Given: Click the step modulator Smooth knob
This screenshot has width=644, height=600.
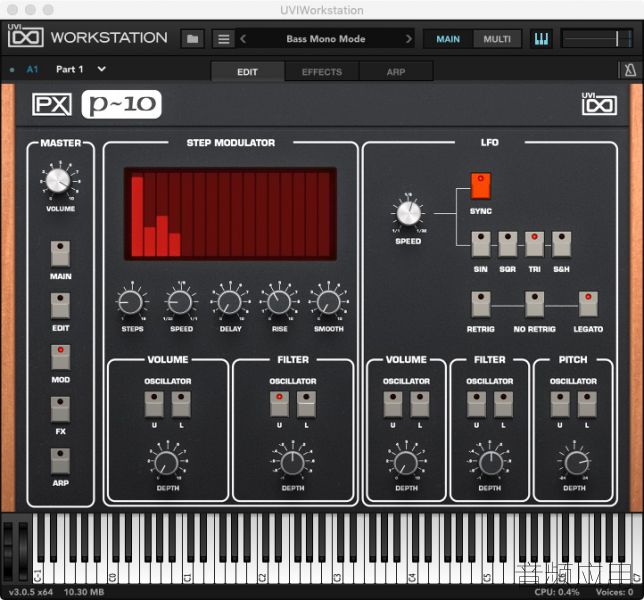Looking at the screenshot, I should (329, 302).
